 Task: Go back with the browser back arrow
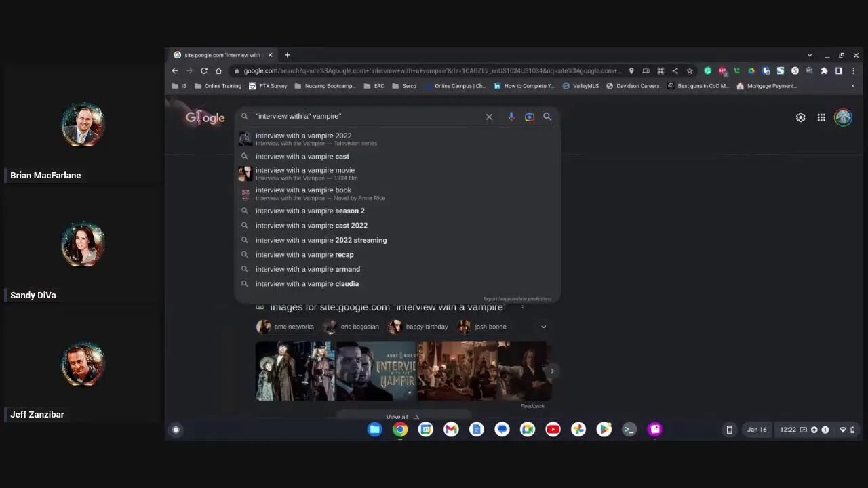(175, 70)
